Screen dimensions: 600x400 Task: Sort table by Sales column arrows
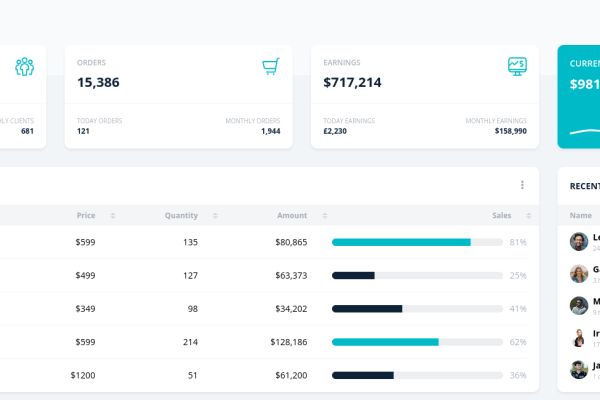(528, 216)
